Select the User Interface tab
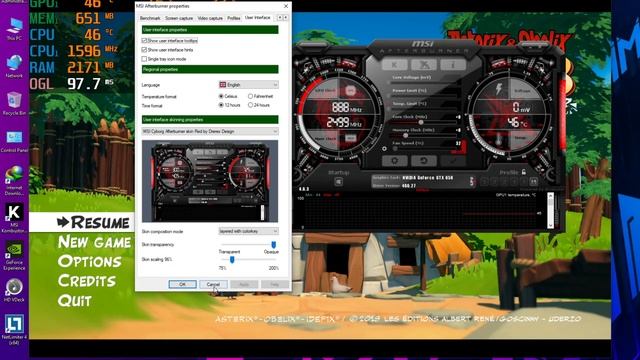Image resolution: width=640 pixels, height=360 pixels. [x=258, y=18]
